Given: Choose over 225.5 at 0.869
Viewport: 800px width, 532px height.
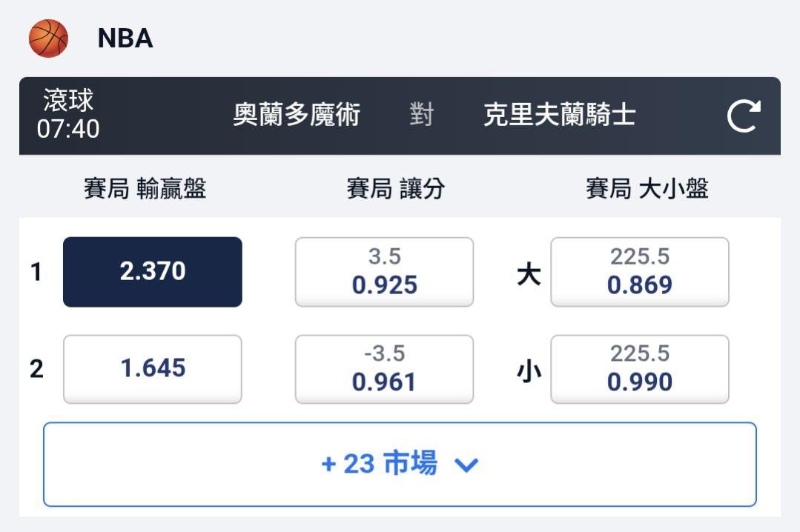Looking at the screenshot, I should coord(639,272).
